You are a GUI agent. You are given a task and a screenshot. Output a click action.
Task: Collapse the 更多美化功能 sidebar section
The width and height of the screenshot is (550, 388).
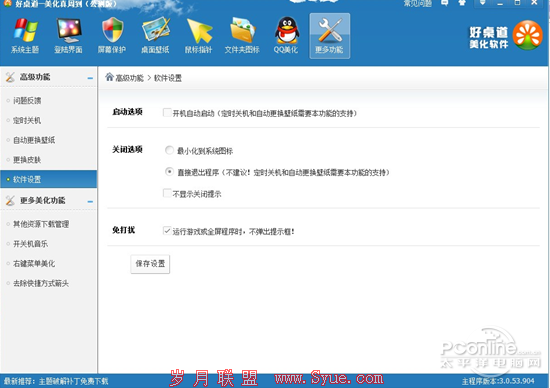point(90,201)
